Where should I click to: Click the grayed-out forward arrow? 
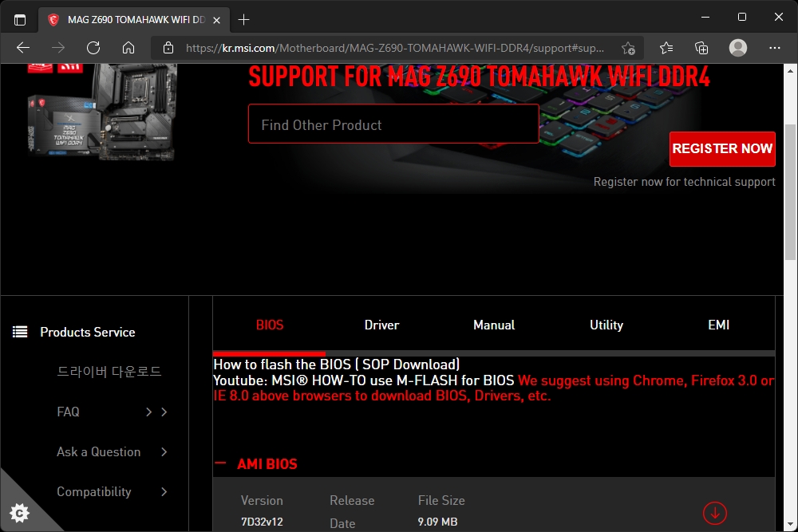tap(58, 49)
